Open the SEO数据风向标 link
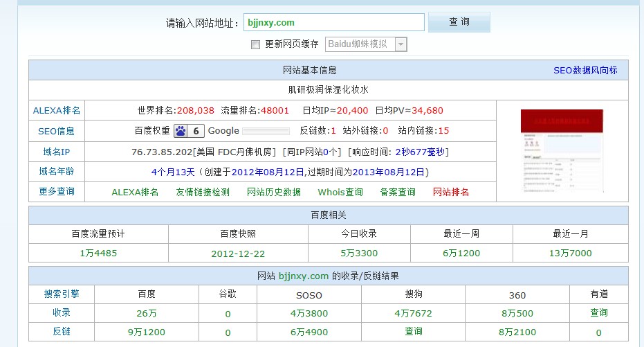 pos(585,71)
